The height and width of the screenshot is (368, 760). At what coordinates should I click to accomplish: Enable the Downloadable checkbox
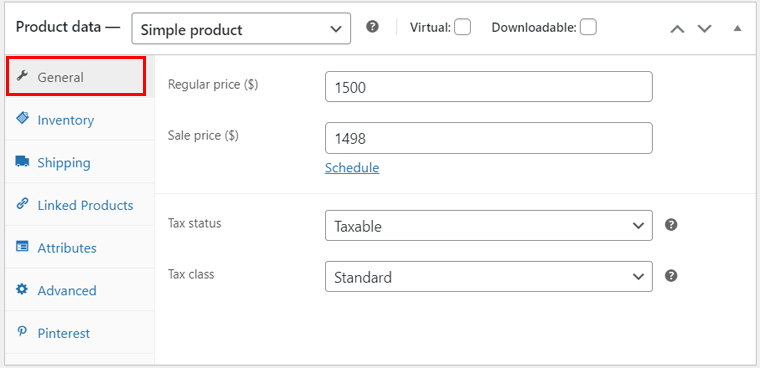click(x=588, y=27)
